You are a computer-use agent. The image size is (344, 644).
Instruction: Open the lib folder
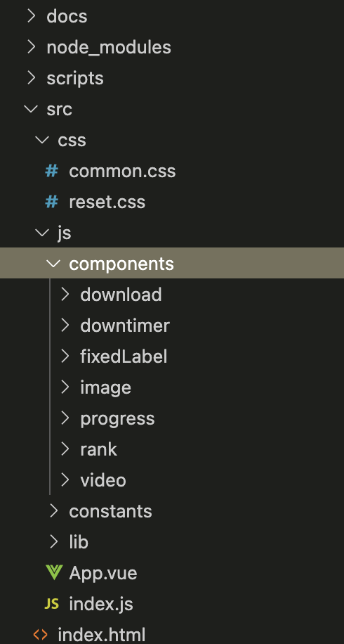tap(79, 542)
